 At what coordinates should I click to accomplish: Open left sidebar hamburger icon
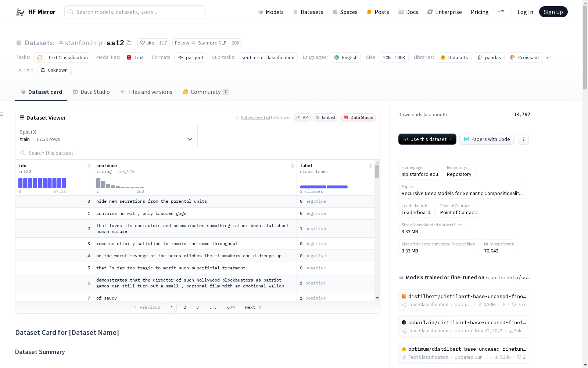[x=1, y=114]
